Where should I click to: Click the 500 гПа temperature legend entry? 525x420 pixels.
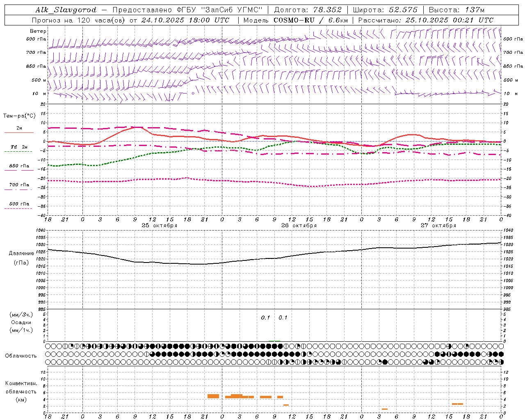pos(19,204)
